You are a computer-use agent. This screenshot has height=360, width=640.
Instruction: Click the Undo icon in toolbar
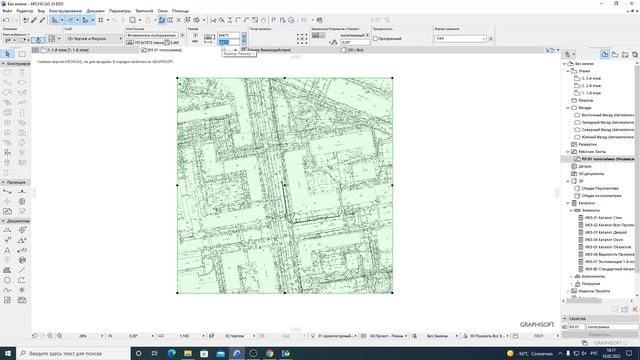(6, 20)
